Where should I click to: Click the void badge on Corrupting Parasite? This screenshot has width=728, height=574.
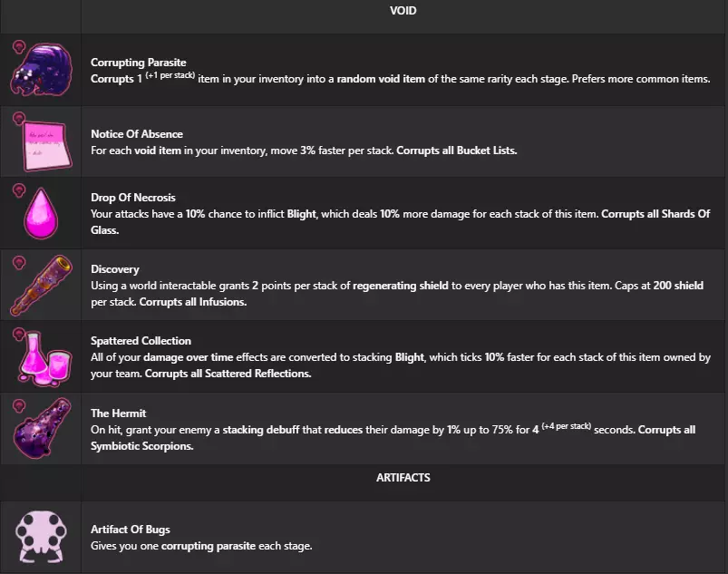coord(17,45)
